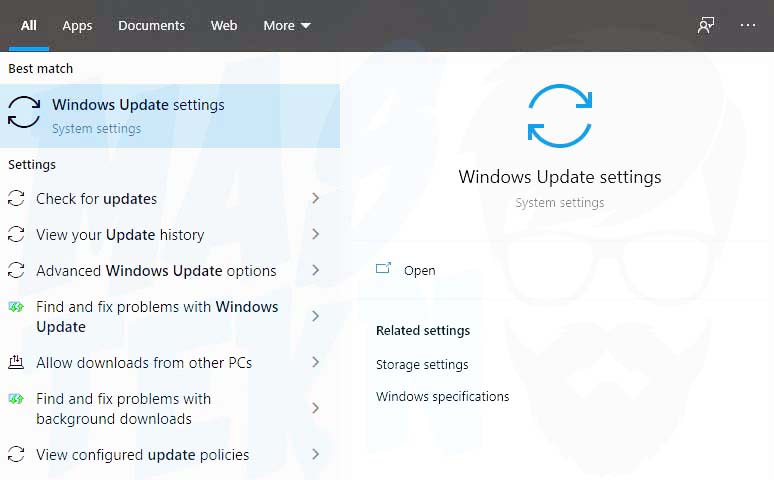The width and height of the screenshot is (774, 480).
Task: Open Windows specifications related link
Action: (x=442, y=397)
